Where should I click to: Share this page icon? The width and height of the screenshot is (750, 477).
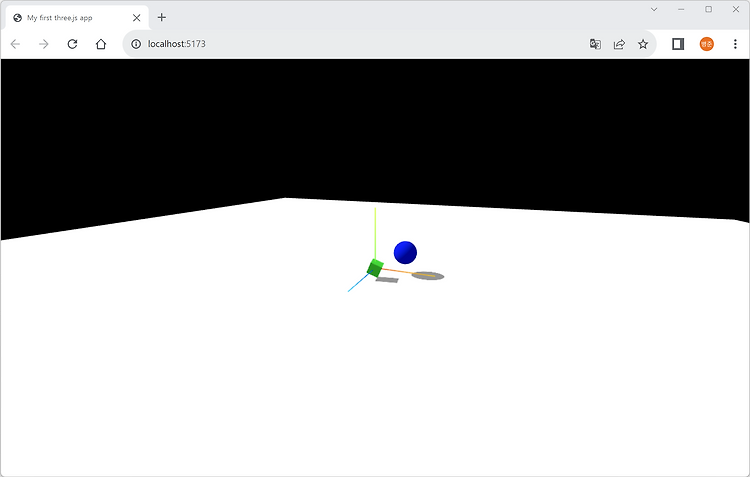[619, 44]
